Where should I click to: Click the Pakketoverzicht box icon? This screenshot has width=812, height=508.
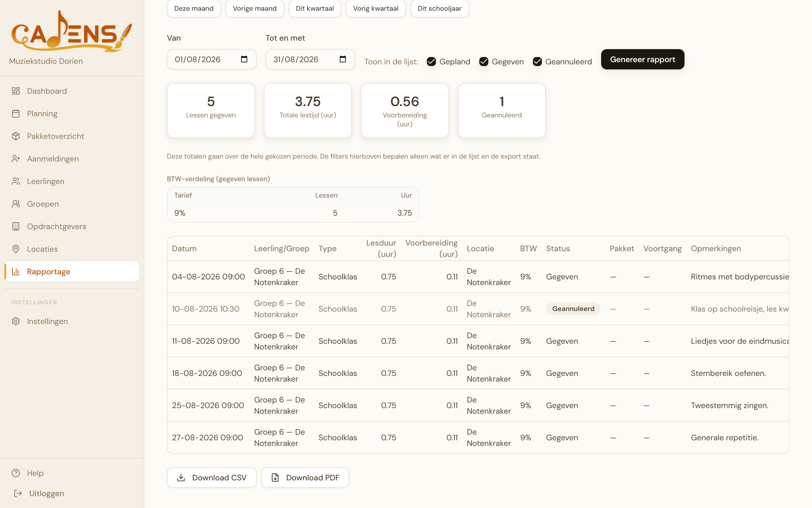coord(16,136)
